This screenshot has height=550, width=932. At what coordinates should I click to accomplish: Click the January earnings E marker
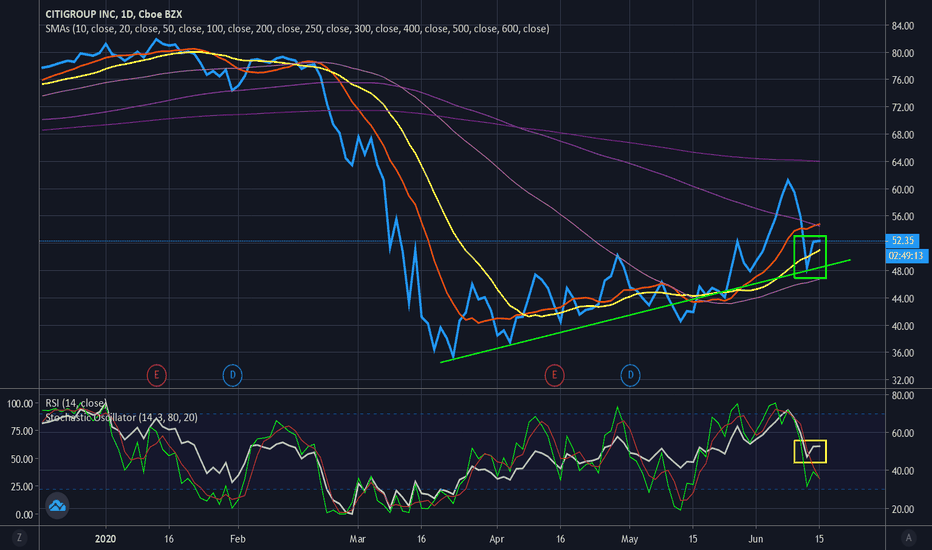coord(156,375)
